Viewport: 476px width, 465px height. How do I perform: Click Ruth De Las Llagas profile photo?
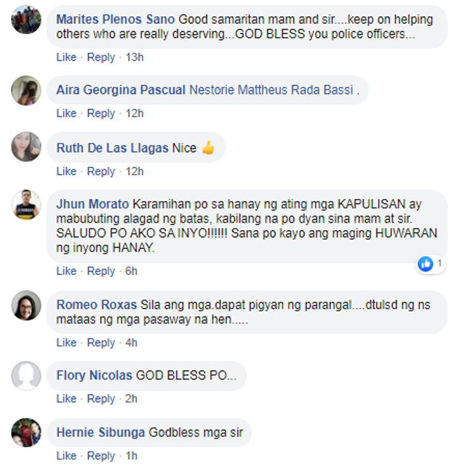click(x=26, y=147)
